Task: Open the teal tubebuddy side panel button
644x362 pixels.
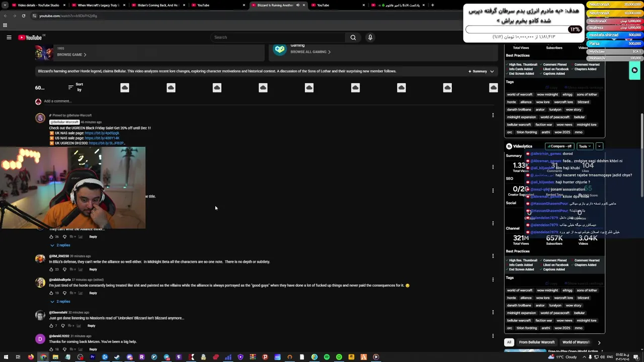Action: tap(634, 70)
